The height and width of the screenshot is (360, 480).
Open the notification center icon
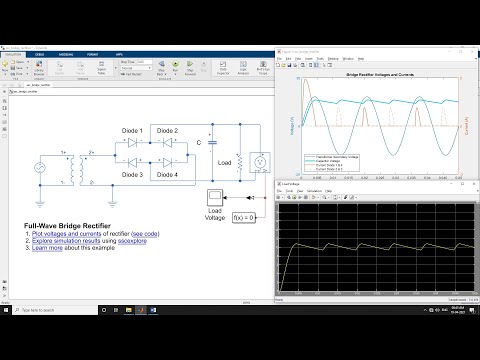(472, 310)
